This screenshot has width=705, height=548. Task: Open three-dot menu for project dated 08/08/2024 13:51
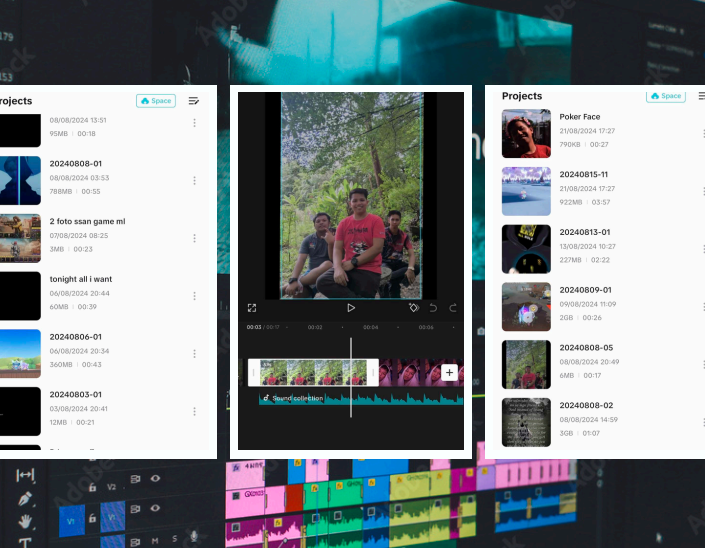194,123
